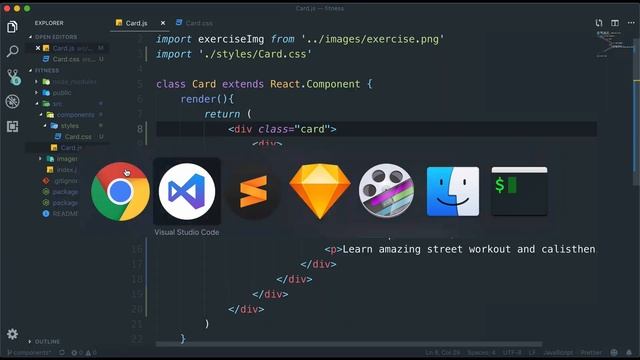
Task: Click the sync changes icon in the status bar
Action: tap(62, 352)
